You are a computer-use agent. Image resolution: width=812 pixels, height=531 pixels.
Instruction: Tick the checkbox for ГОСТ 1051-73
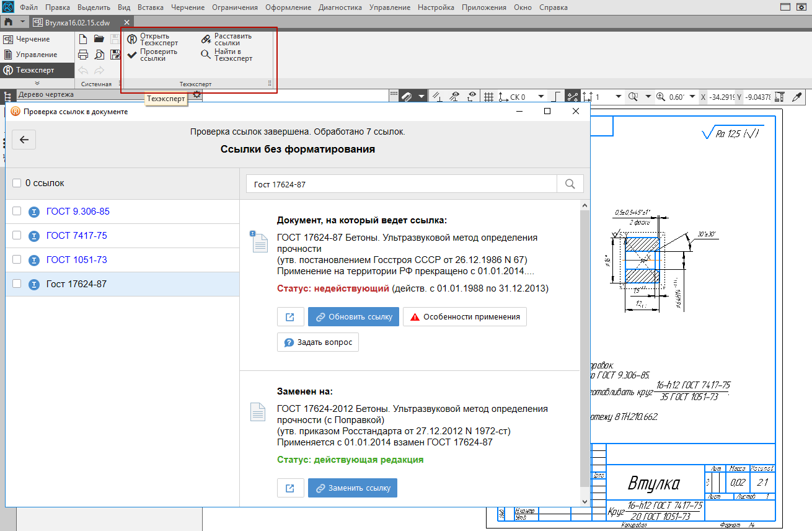(x=17, y=259)
